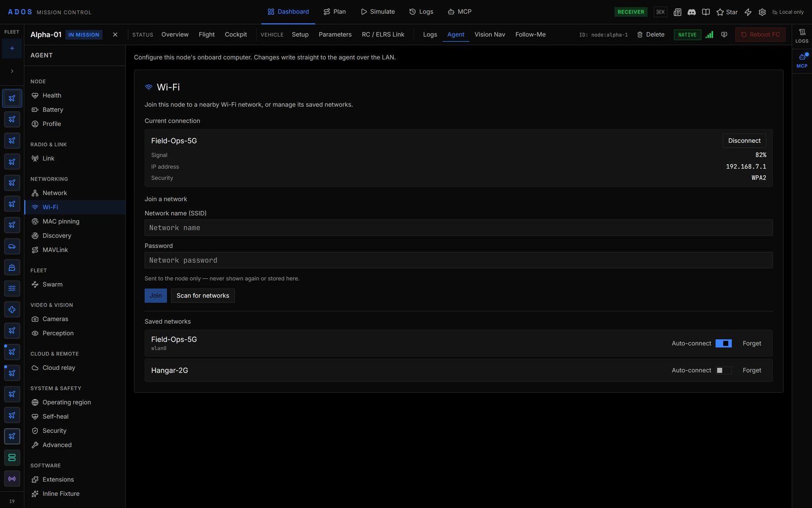Open the settings gear icon
Screen dimensions: 812x508
[762, 12]
